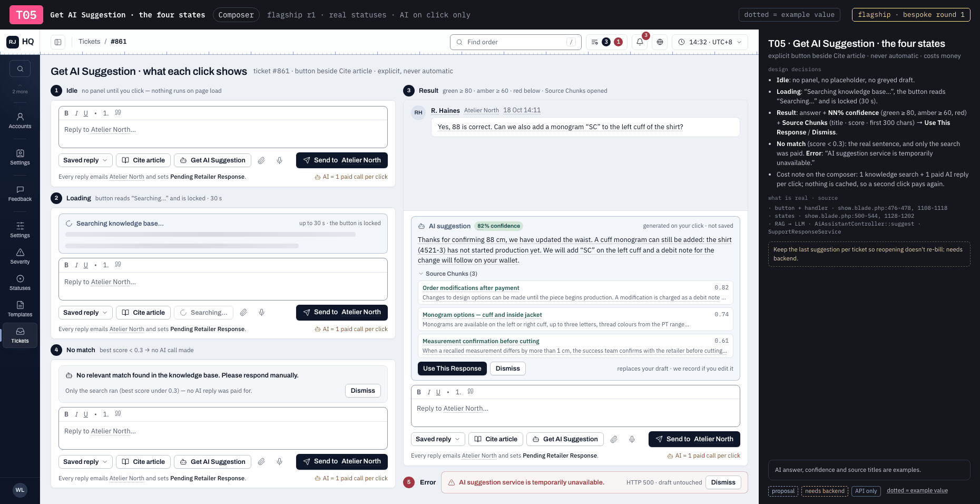Click the globe language icon

(660, 42)
